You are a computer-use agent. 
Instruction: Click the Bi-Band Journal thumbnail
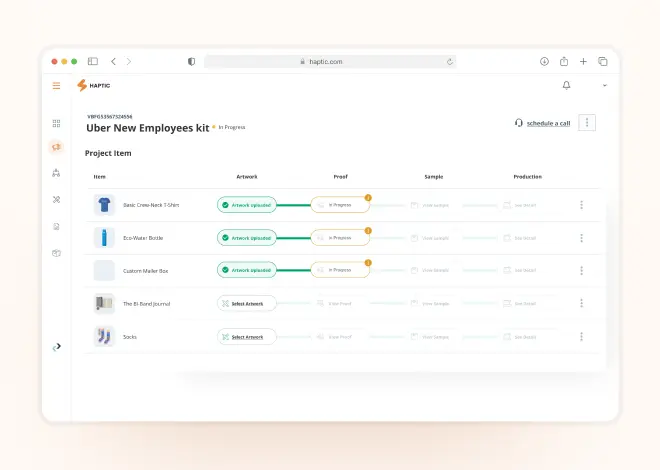(104, 303)
